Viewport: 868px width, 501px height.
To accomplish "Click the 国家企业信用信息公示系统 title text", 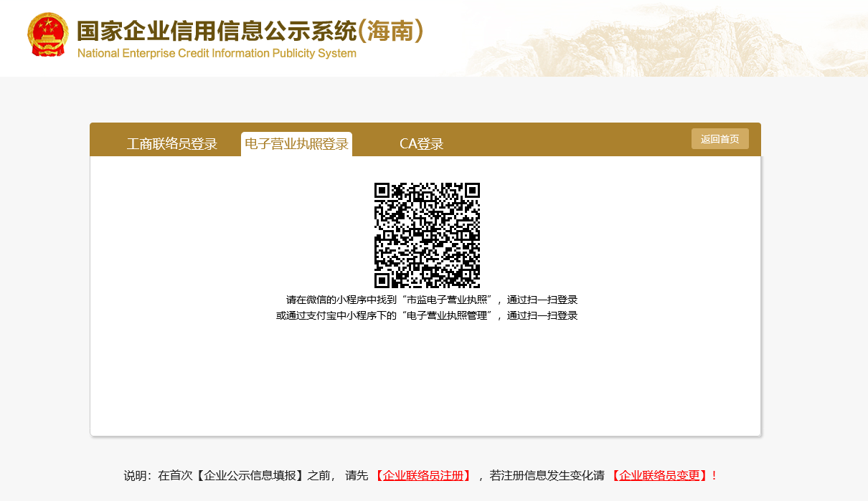I will (216, 32).
